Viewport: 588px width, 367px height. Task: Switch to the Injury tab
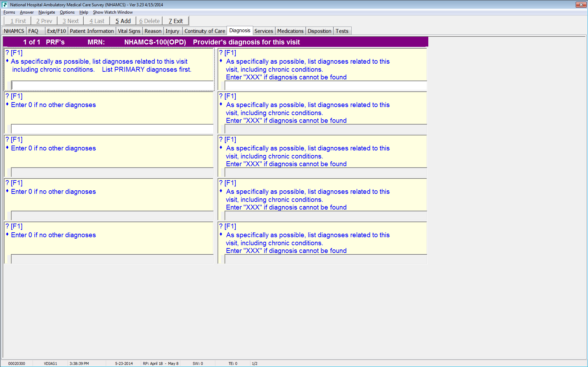pos(172,31)
